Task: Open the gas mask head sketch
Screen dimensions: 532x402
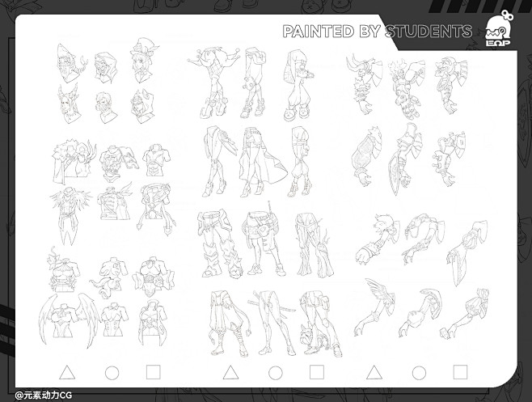Action: 108,108
